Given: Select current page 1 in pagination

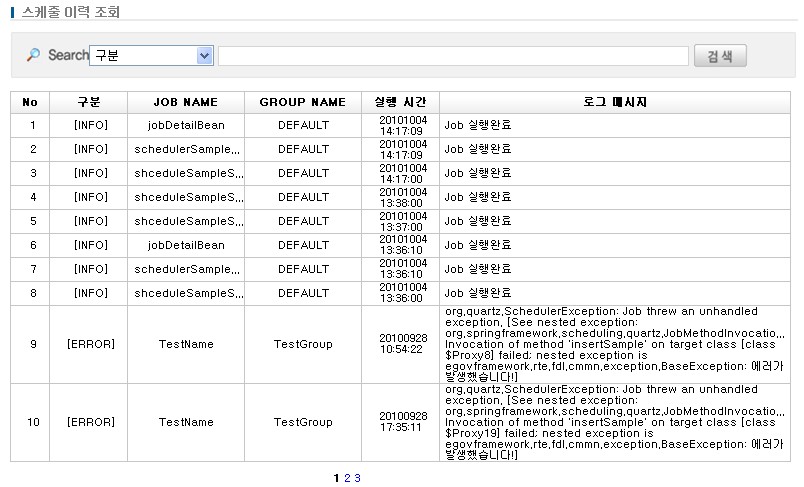Looking at the screenshot, I should coord(336,478).
